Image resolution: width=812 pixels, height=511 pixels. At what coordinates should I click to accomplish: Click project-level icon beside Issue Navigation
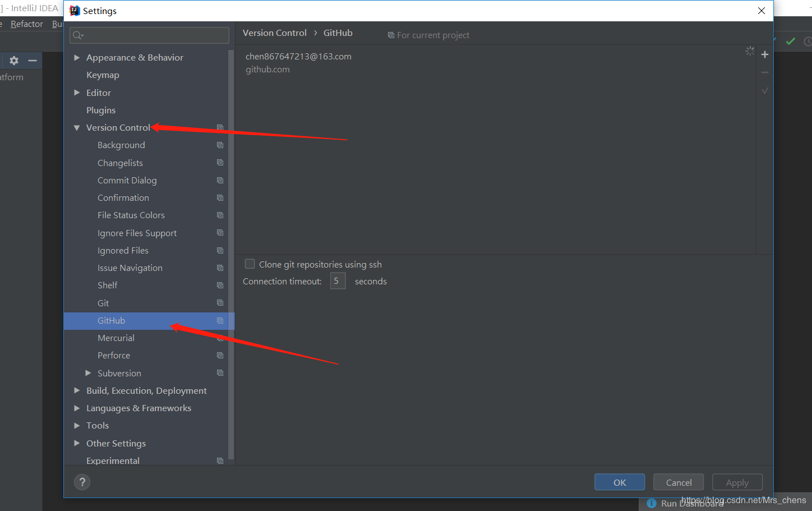point(220,268)
